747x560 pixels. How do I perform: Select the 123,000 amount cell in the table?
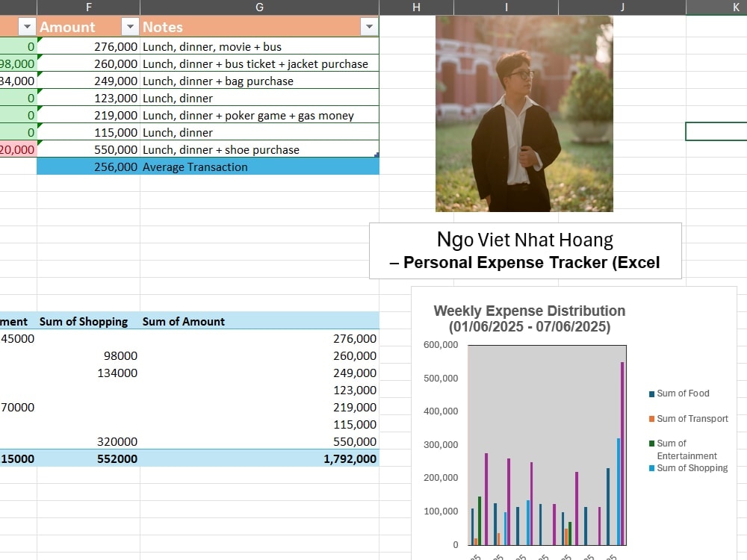pos(89,98)
